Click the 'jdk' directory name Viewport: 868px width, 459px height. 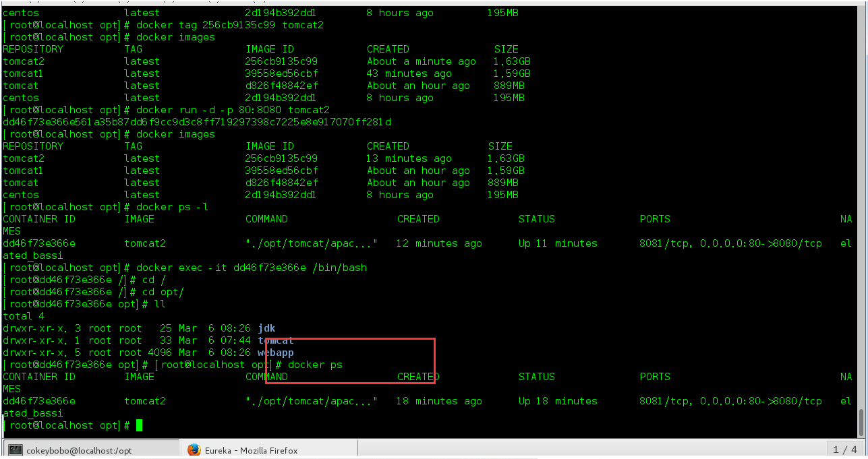pos(266,328)
